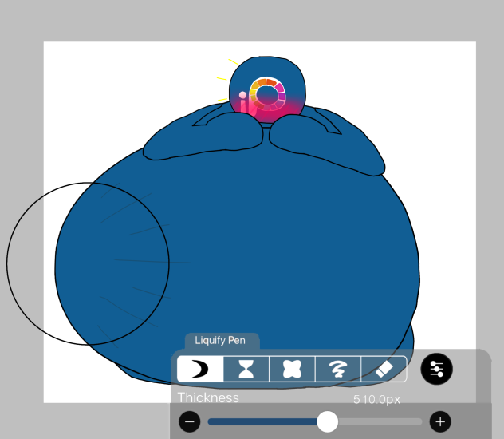The height and width of the screenshot is (439, 504).
Task: Select the four-lobed expand liquify mode
Action: tap(292, 369)
